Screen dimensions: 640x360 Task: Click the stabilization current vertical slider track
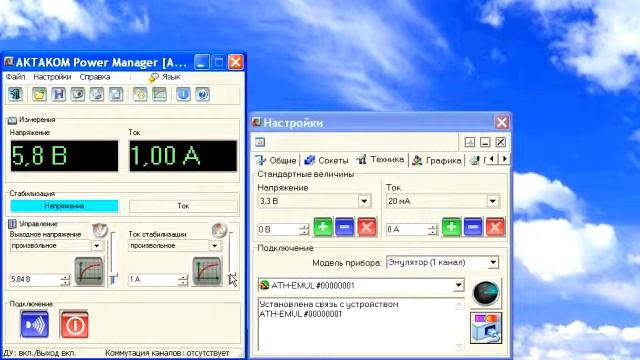pyautogui.click(x=231, y=255)
